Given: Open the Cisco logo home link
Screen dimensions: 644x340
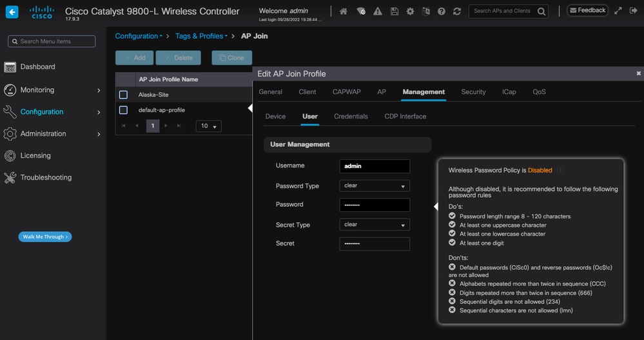Looking at the screenshot, I should point(42,12).
